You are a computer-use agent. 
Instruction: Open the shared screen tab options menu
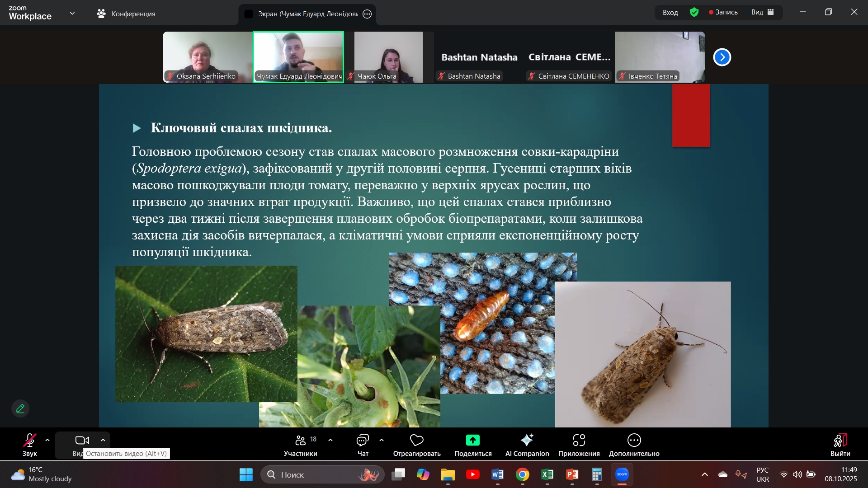click(367, 14)
